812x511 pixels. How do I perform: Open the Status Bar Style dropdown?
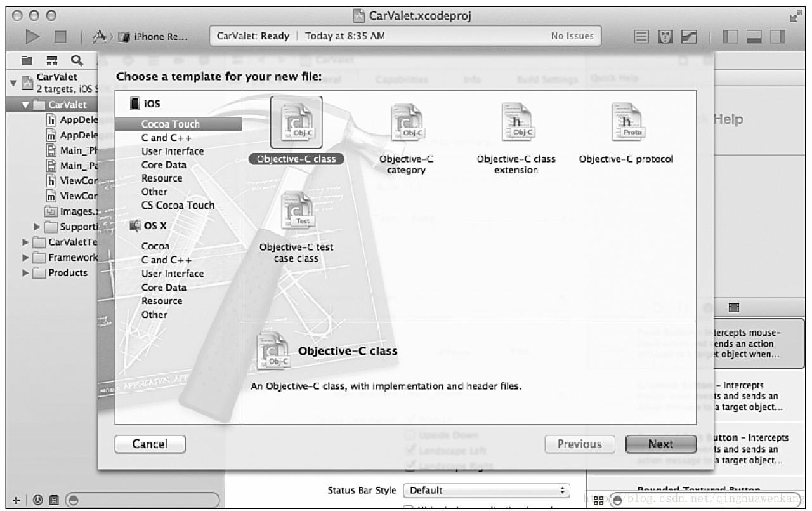click(x=487, y=490)
